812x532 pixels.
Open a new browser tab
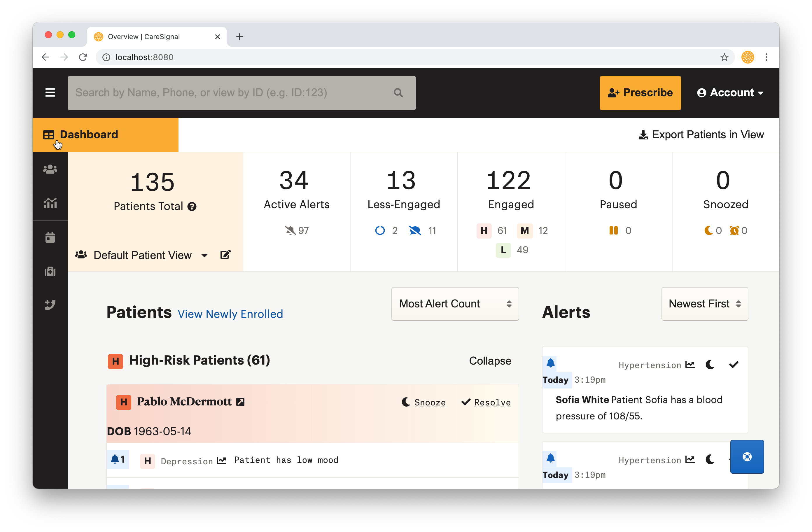(x=239, y=36)
